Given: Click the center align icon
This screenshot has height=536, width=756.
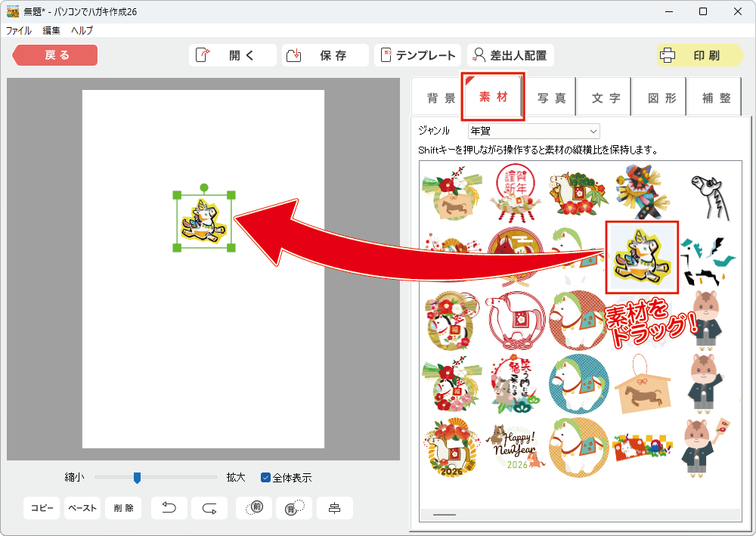Looking at the screenshot, I should point(334,508).
